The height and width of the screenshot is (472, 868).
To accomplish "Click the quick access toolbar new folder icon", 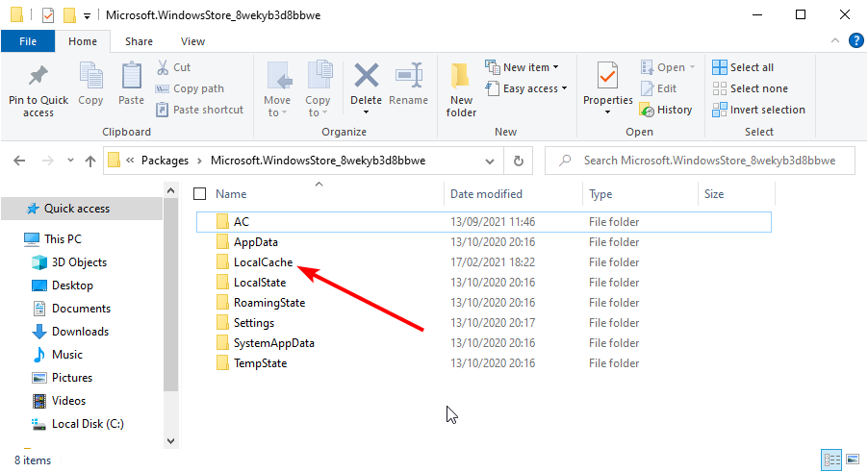I will [69, 15].
